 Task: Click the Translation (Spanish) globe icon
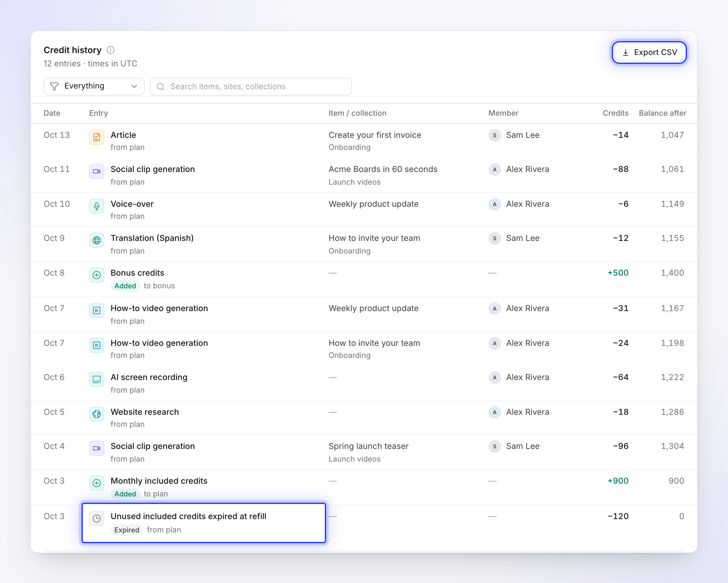[97, 240]
